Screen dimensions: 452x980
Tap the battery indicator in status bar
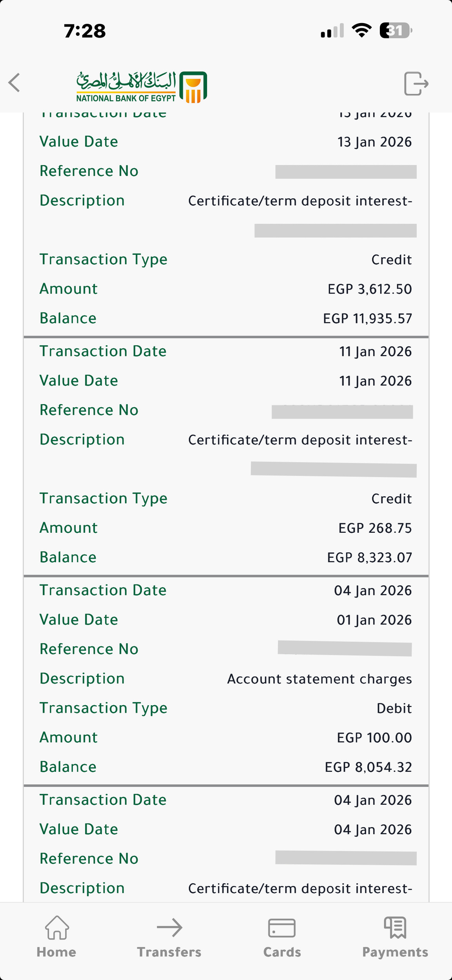tap(396, 31)
